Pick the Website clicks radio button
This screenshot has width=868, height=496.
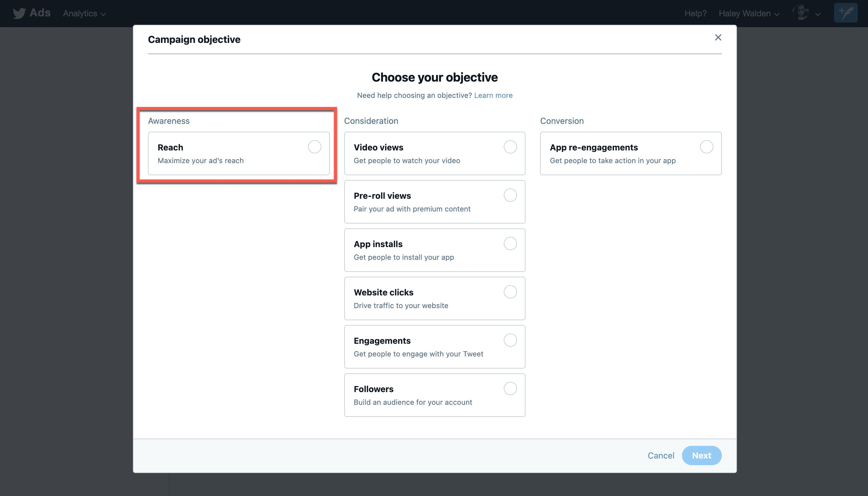click(510, 292)
